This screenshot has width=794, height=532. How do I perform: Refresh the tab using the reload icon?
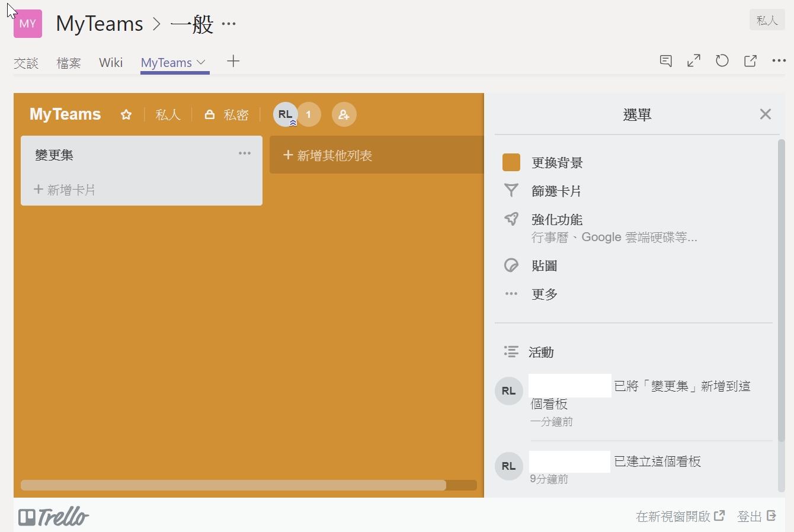click(x=722, y=60)
